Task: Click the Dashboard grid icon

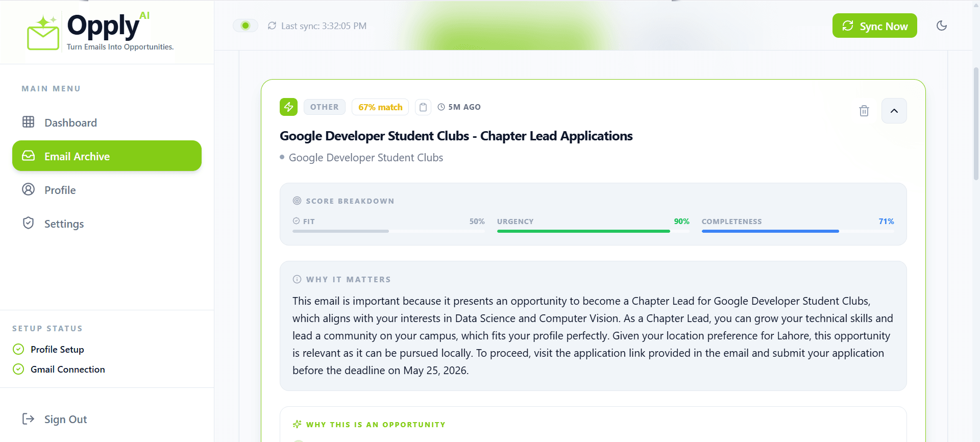Action: coord(29,122)
